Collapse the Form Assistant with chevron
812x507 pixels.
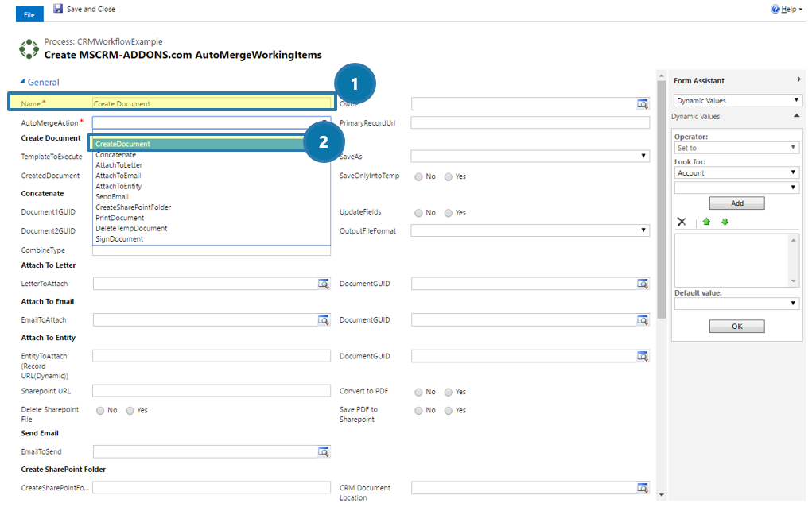tap(798, 79)
